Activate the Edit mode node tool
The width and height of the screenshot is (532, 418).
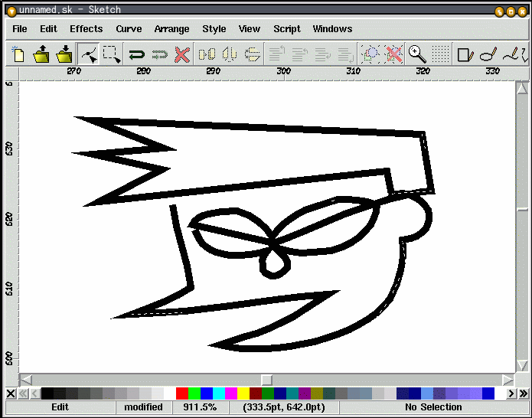tap(89, 54)
